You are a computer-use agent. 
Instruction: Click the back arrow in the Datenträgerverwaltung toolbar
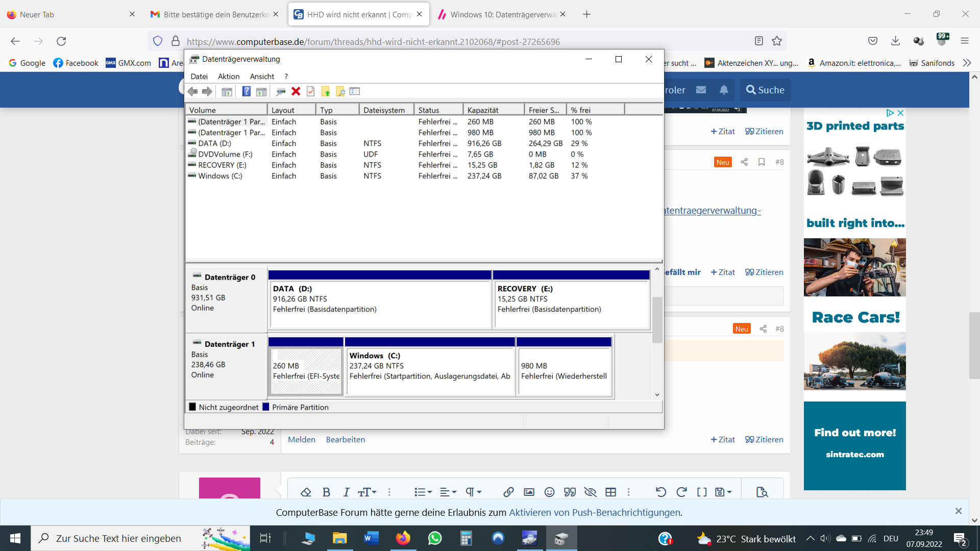(192, 91)
